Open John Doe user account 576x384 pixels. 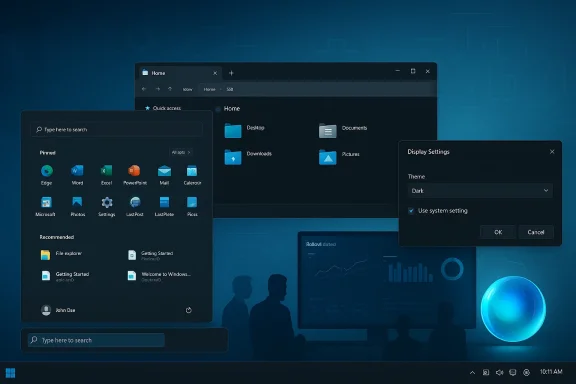tap(58, 310)
